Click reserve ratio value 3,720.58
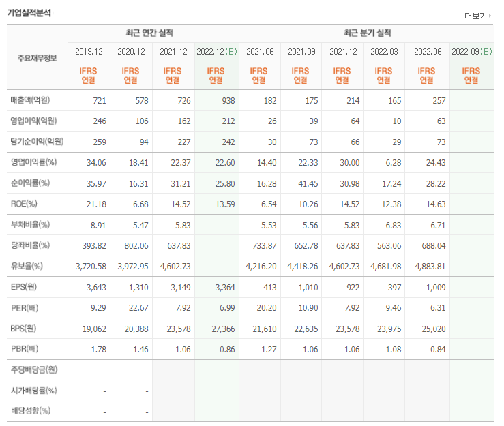This screenshot has height=426, width=504. pyautogui.click(x=91, y=267)
